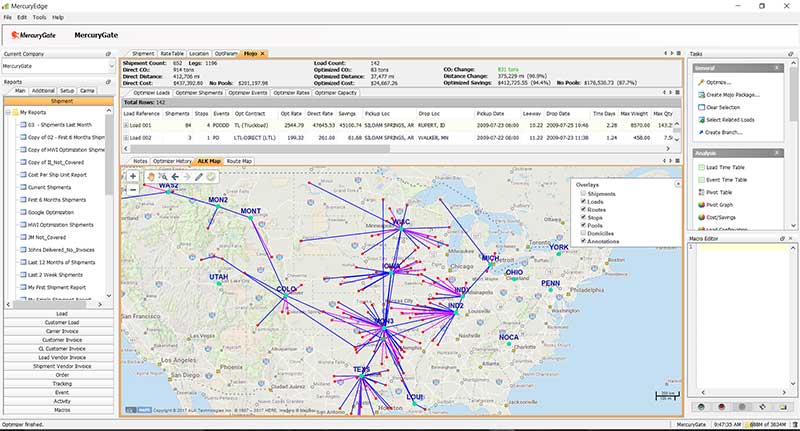Select the pan hand map tool
The height and width of the screenshot is (431, 800).
[151, 177]
